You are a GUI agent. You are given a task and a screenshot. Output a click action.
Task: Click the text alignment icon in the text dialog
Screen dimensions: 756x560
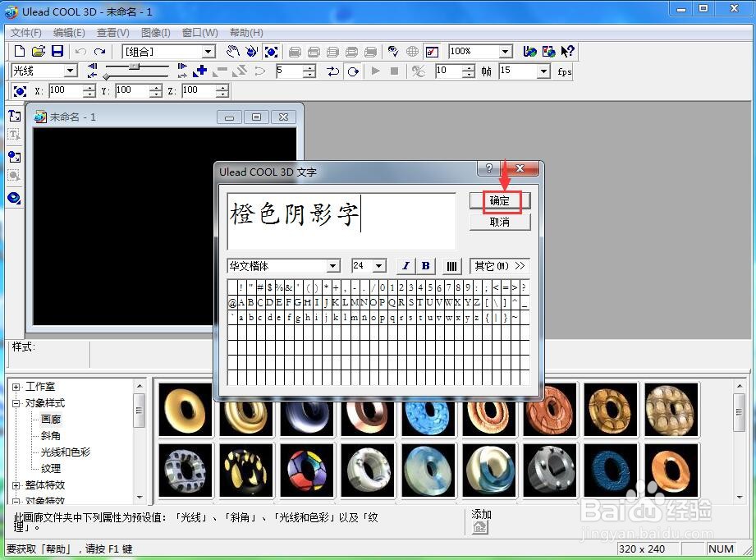pyautogui.click(x=451, y=266)
